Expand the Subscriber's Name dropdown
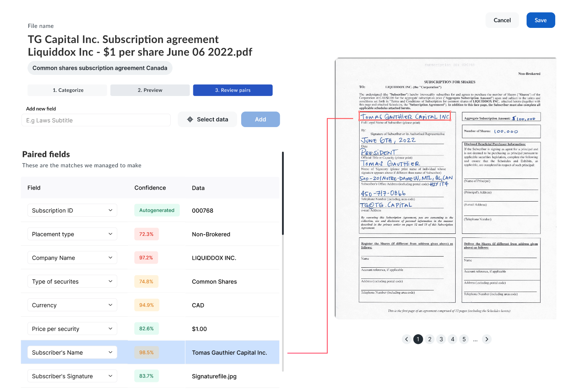 click(x=72, y=353)
